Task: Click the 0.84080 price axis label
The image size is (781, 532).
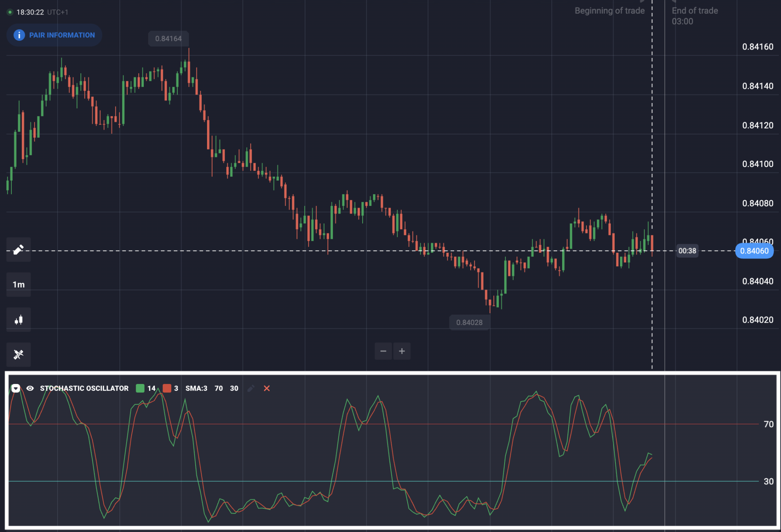Action: tap(758, 203)
